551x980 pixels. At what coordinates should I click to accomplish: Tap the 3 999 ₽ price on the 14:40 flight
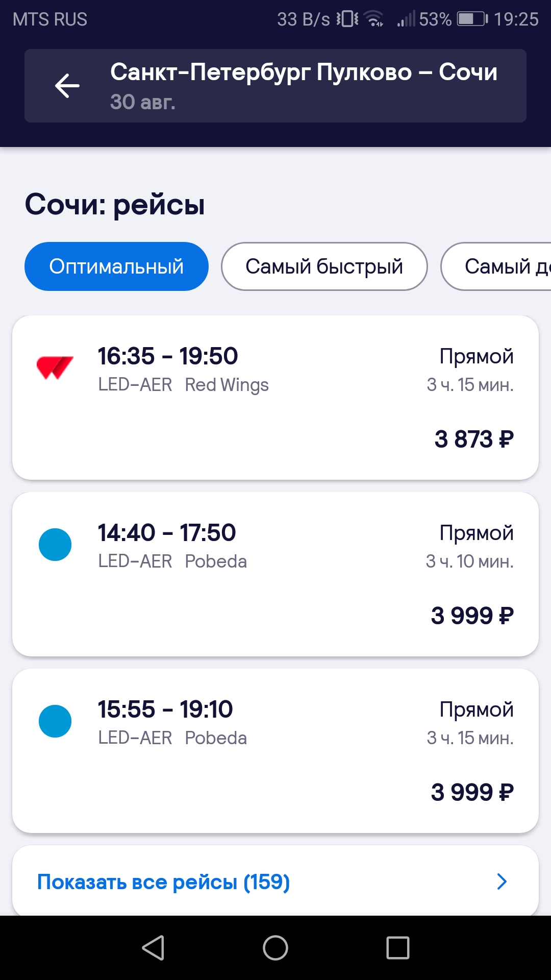click(x=472, y=616)
